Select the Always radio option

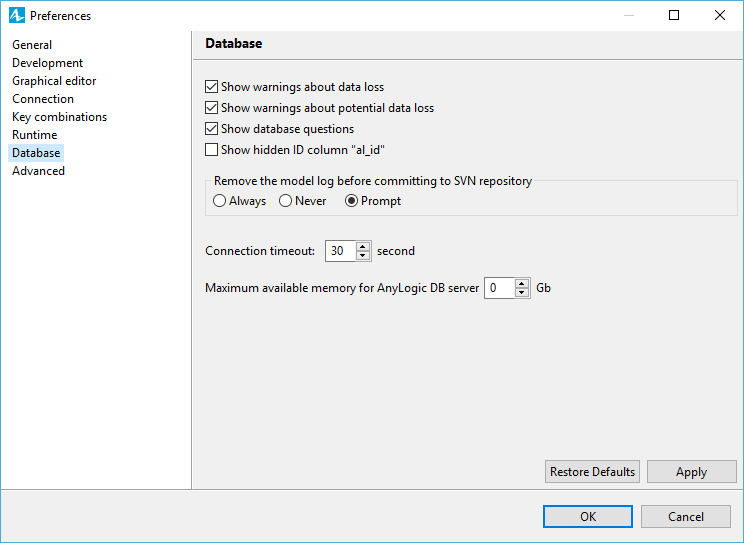point(219,201)
